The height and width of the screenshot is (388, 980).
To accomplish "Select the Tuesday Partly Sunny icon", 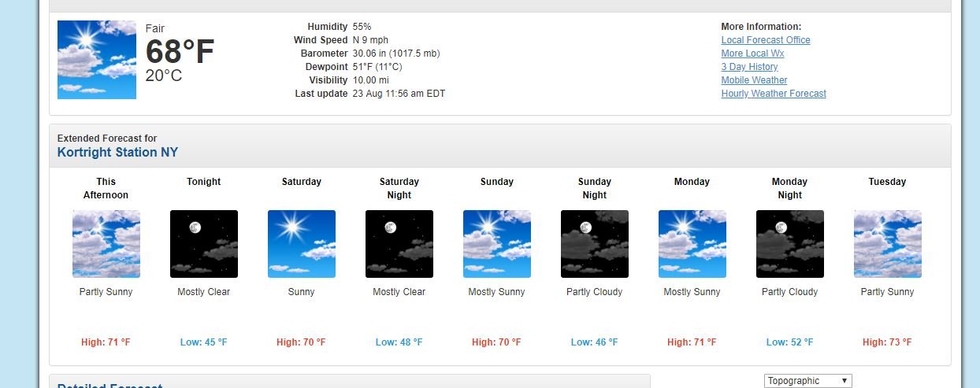I will [x=888, y=244].
